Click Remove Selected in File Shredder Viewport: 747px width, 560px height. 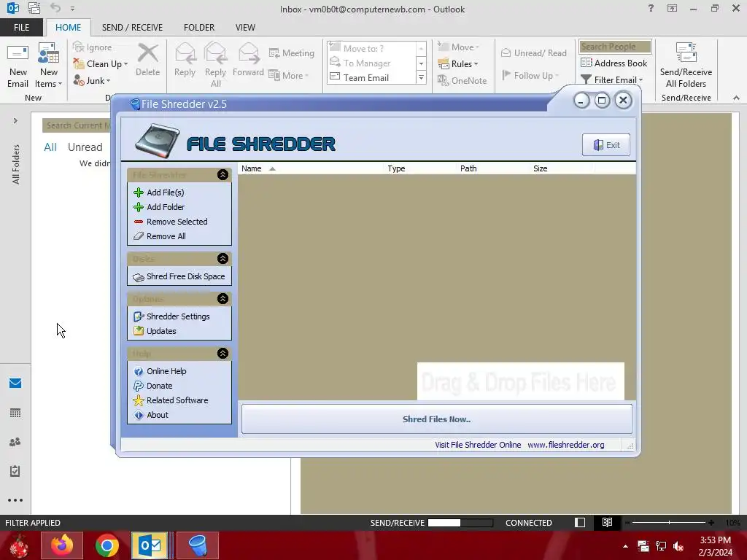click(x=171, y=222)
